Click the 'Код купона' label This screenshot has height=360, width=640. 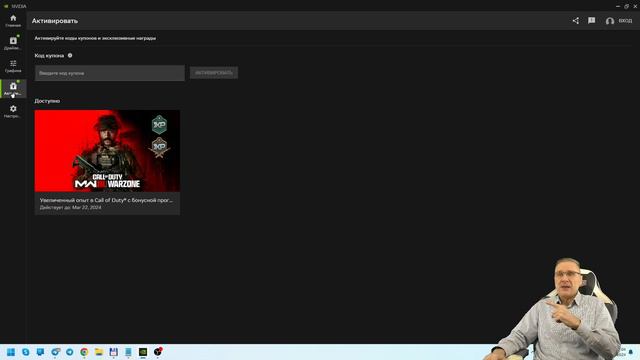49,56
